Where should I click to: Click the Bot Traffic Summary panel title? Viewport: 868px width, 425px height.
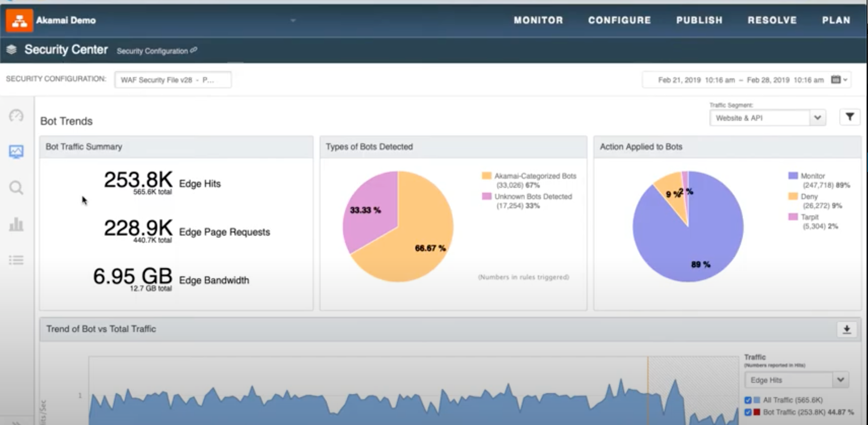pyautogui.click(x=84, y=147)
